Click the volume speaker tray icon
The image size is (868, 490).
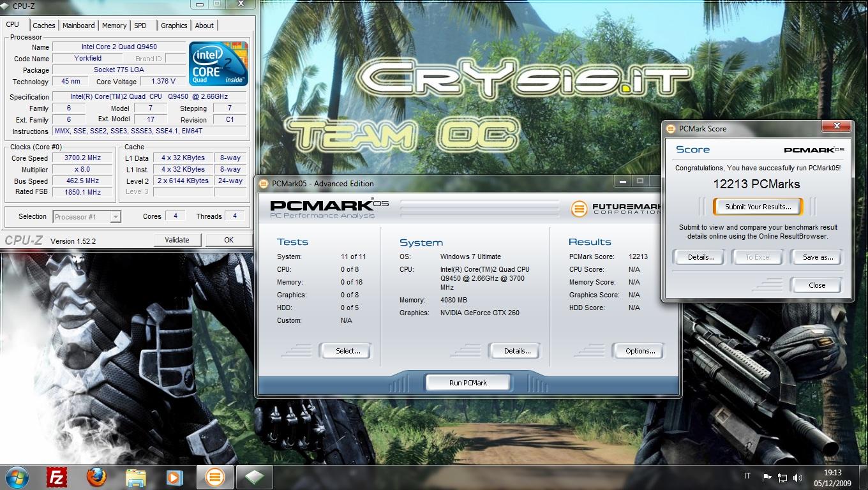pos(798,477)
